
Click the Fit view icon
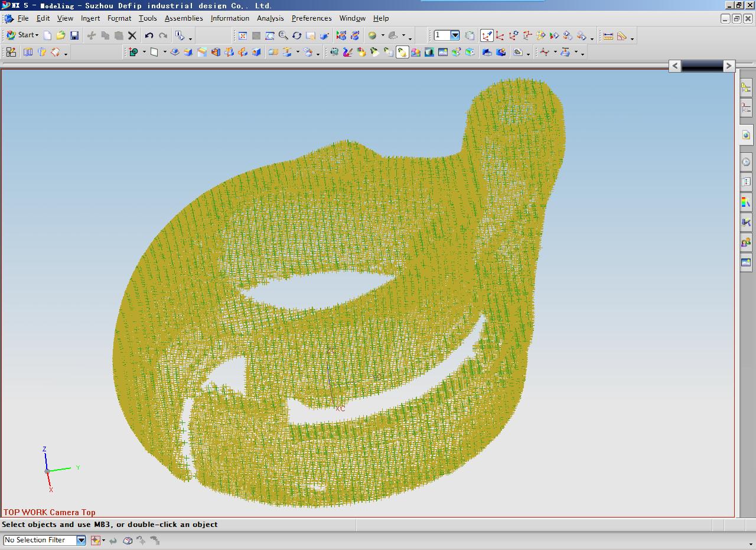(242, 35)
